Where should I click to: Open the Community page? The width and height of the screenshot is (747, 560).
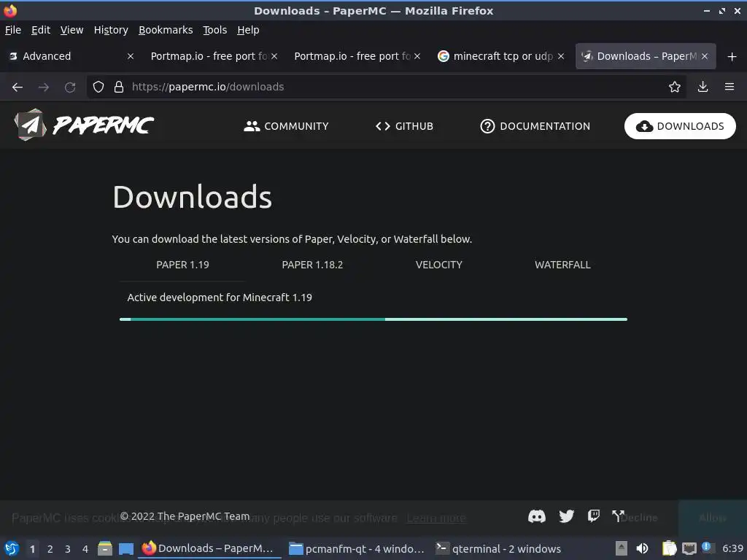click(286, 126)
